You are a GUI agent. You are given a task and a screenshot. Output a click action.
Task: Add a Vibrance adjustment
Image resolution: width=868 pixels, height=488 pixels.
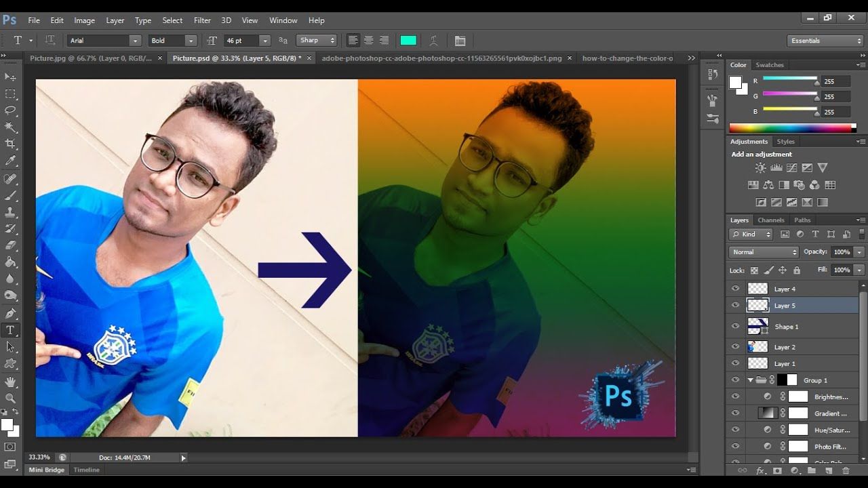pos(823,167)
